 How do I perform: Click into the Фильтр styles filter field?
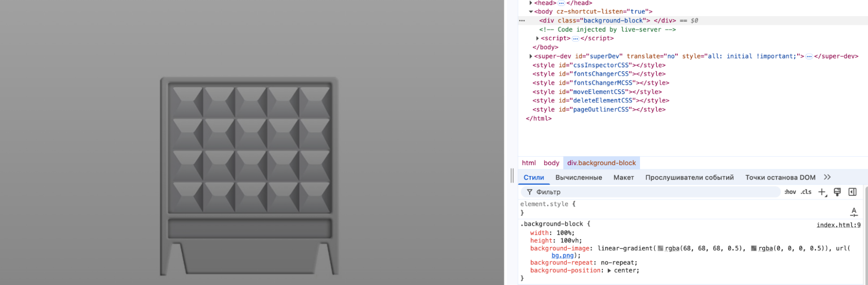651,192
